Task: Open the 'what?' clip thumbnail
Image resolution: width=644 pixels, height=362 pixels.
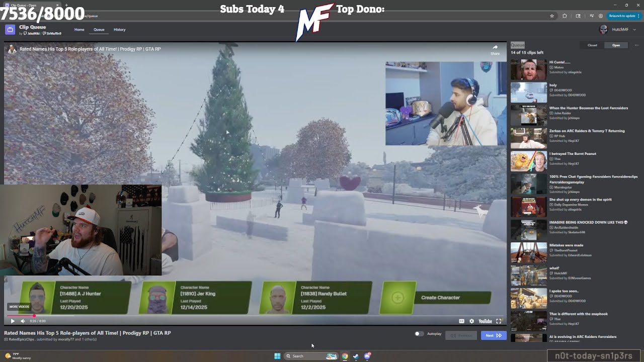Action: pyautogui.click(x=528, y=276)
